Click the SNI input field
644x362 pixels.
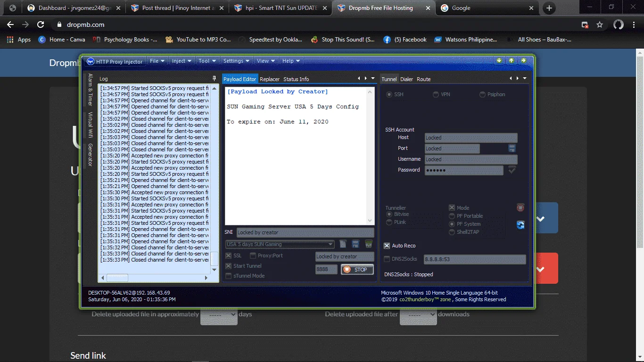[x=305, y=232]
